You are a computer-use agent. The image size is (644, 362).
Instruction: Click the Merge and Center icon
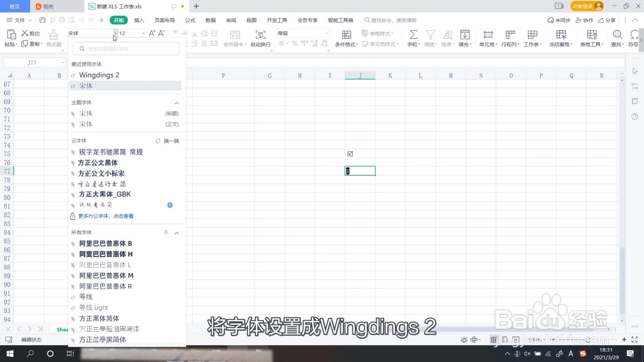click(235, 35)
